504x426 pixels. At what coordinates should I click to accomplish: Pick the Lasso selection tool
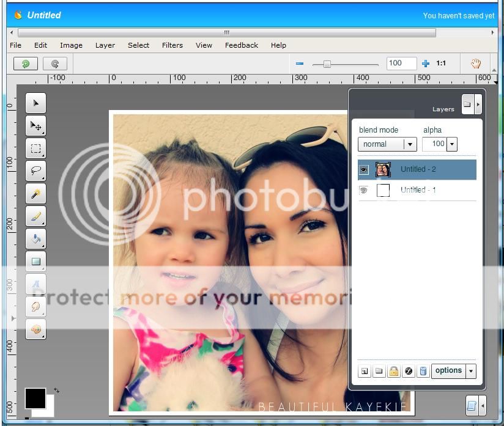35,171
